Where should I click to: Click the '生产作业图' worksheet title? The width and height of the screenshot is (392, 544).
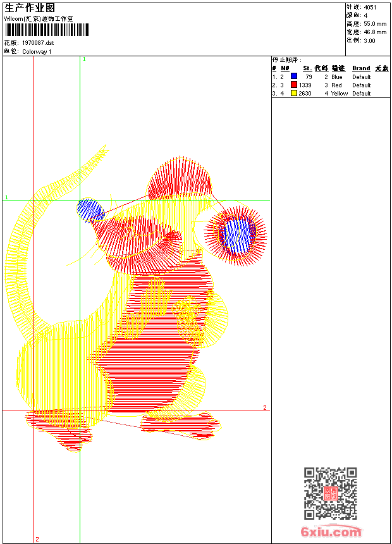pyautogui.click(x=30, y=8)
